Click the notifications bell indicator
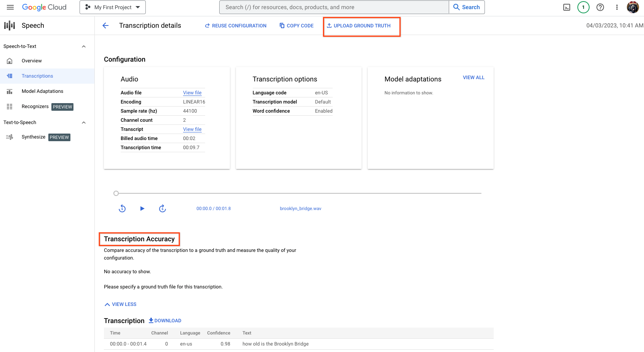This screenshot has height=352, width=644. (x=583, y=7)
